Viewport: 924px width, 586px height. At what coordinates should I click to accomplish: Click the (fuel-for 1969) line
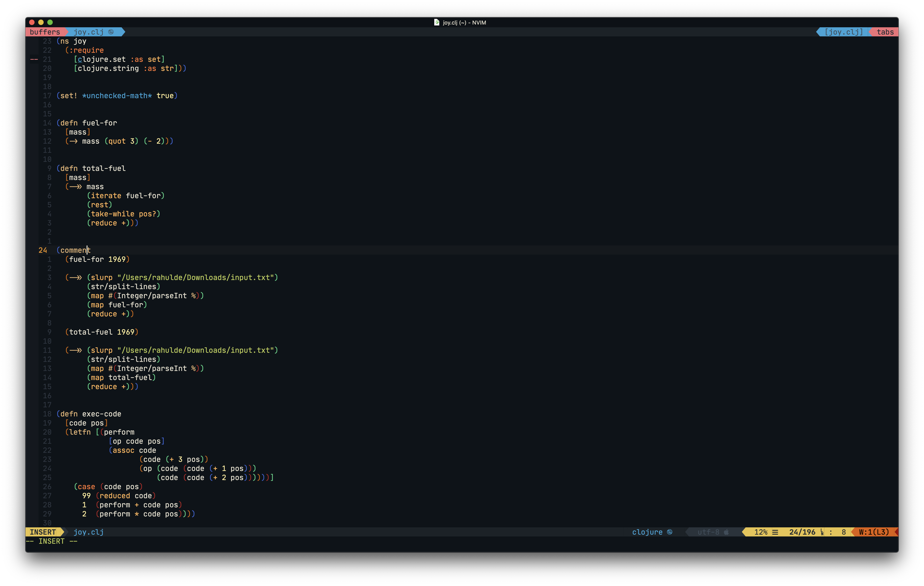tap(98, 259)
